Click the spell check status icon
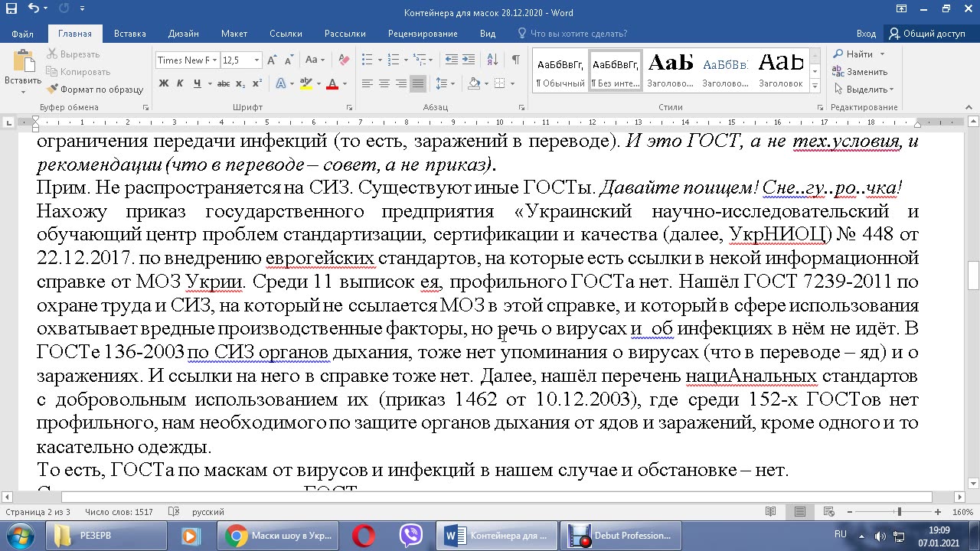Image resolution: width=980 pixels, height=551 pixels. [x=173, y=511]
